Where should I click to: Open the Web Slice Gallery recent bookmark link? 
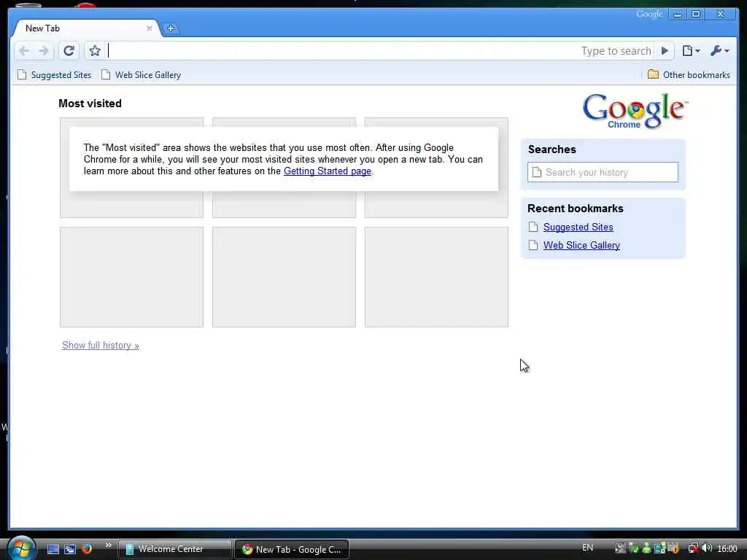[581, 245]
